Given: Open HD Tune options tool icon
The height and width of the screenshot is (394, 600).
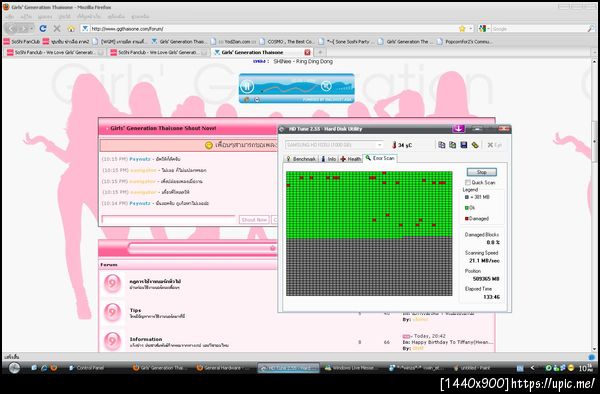Looking at the screenshot, I should tap(475, 145).
